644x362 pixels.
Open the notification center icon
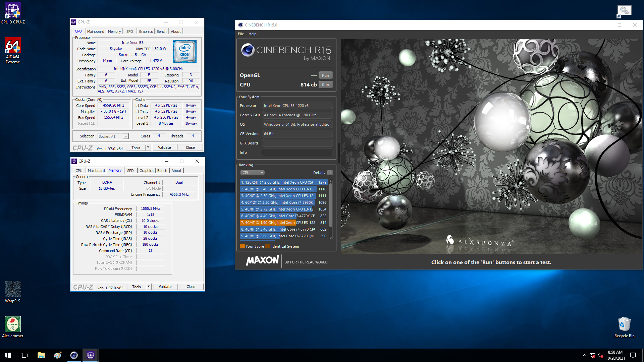coord(633,355)
